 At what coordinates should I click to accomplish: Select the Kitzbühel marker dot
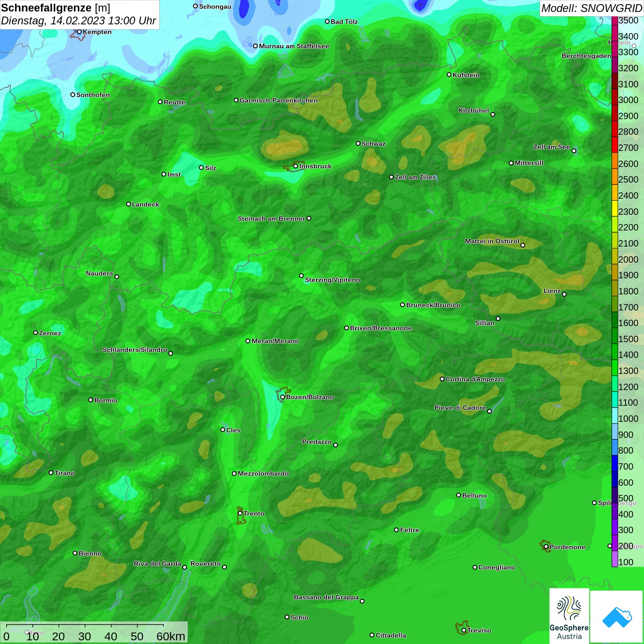coord(493,115)
